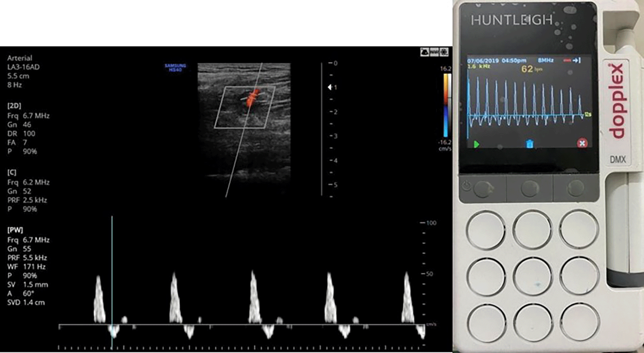Click the yellow '1.6 kHz' scale label
The image size is (644, 353).
(479, 66)
